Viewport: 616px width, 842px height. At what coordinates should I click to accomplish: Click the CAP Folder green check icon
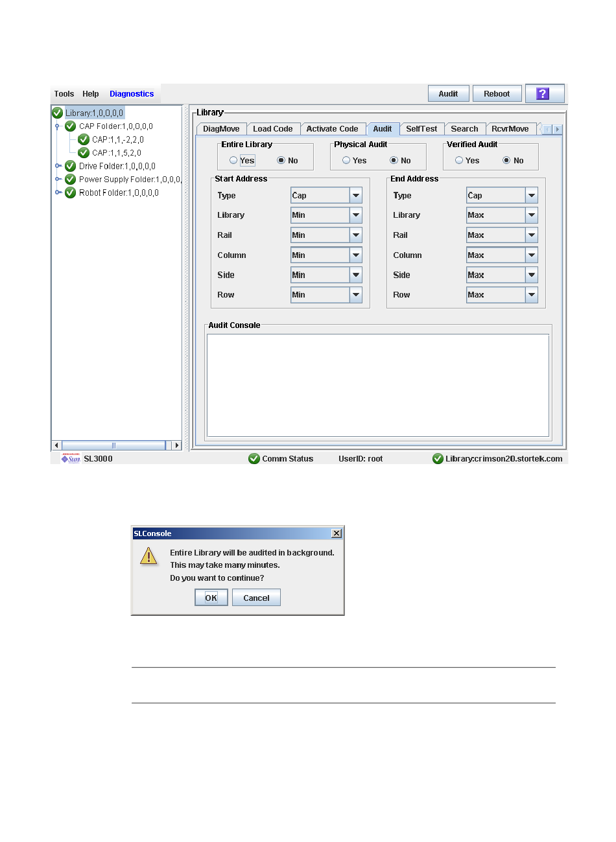pyautogui.click(x=71, y=126)
